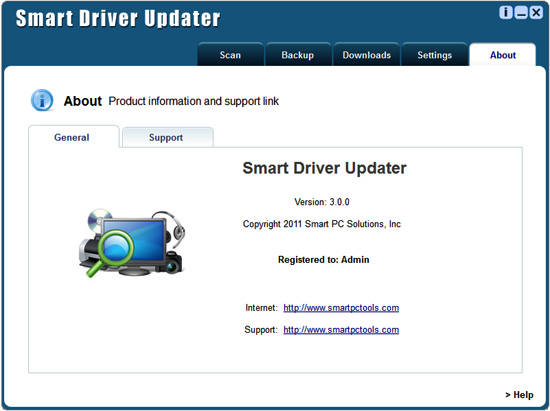Click Product information and support link text

[194, 101]
